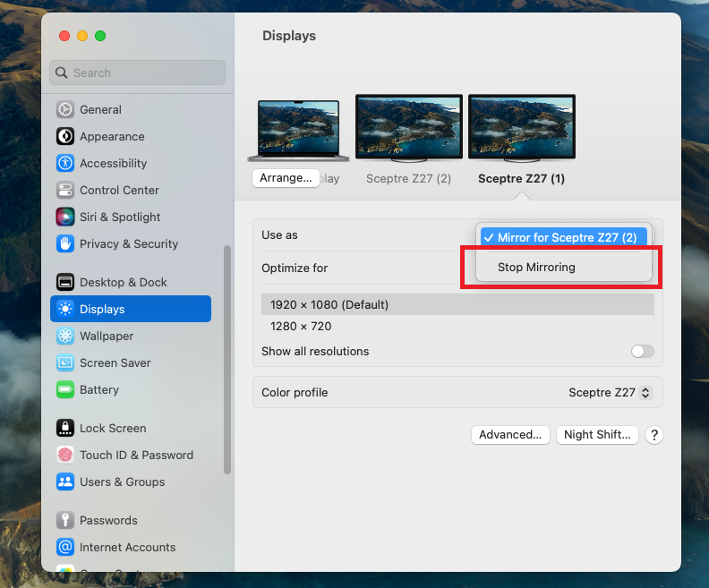Select the Accessibility icon in sidebar
Image resolution: width=709 pixels, height=588 pixels.
(x=65, y=163)
